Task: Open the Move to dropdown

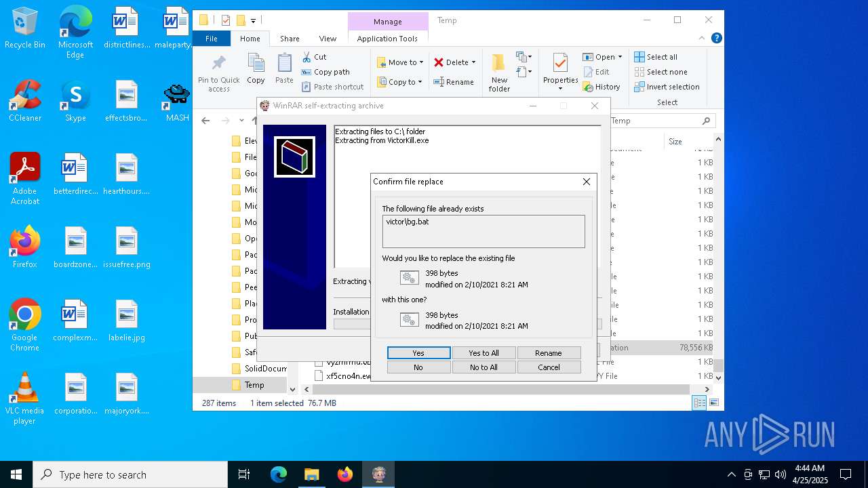Action: tap(400, 62)
